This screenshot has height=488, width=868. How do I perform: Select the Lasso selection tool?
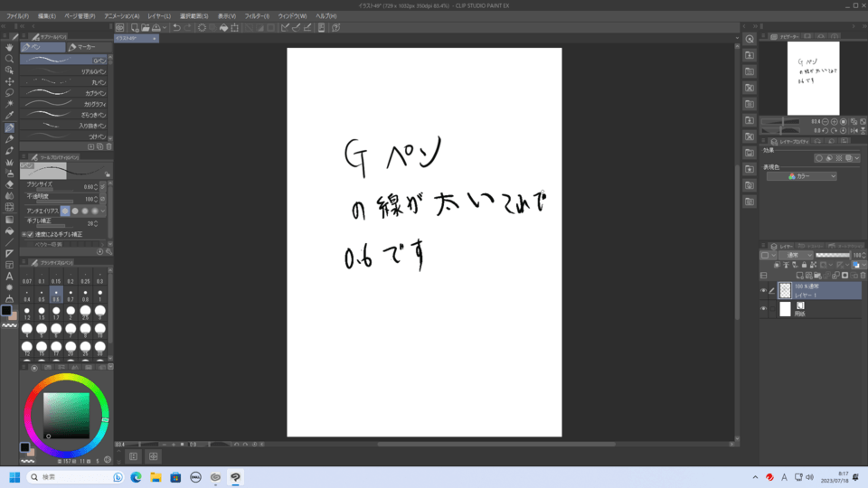pos(9,93)
